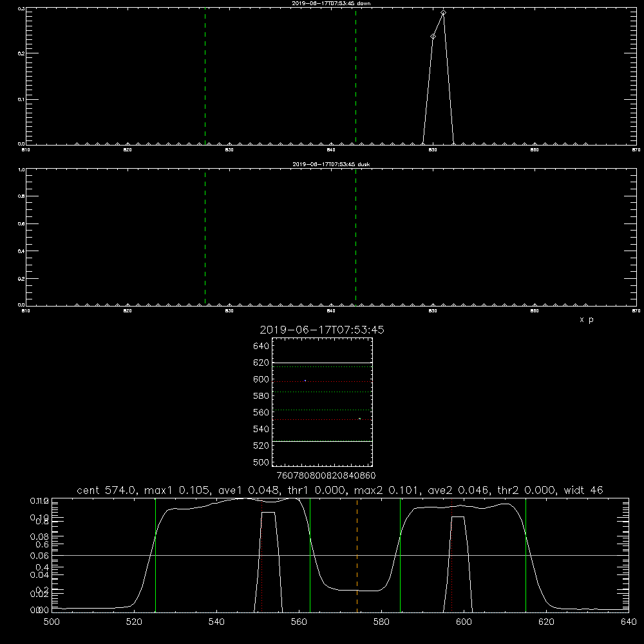Click the small image title "2019-06-17T07:53:45"
This screenshot has height=644, width=644.
(322, 330)
